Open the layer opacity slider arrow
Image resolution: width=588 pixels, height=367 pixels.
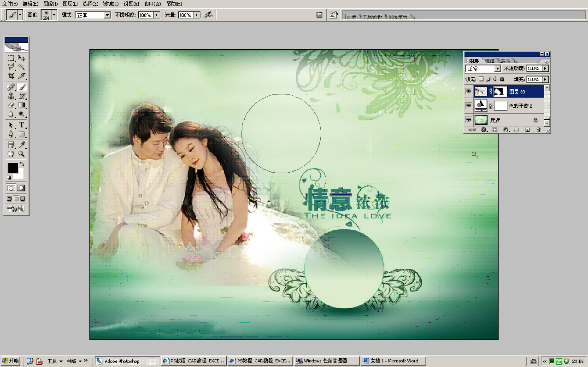pos(545,69)
